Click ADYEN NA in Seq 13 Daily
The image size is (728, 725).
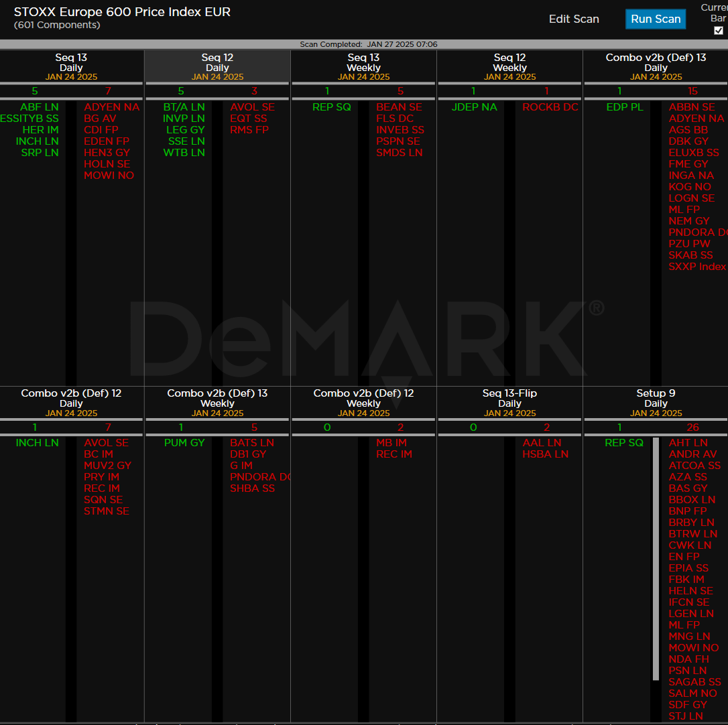point(112,107)
